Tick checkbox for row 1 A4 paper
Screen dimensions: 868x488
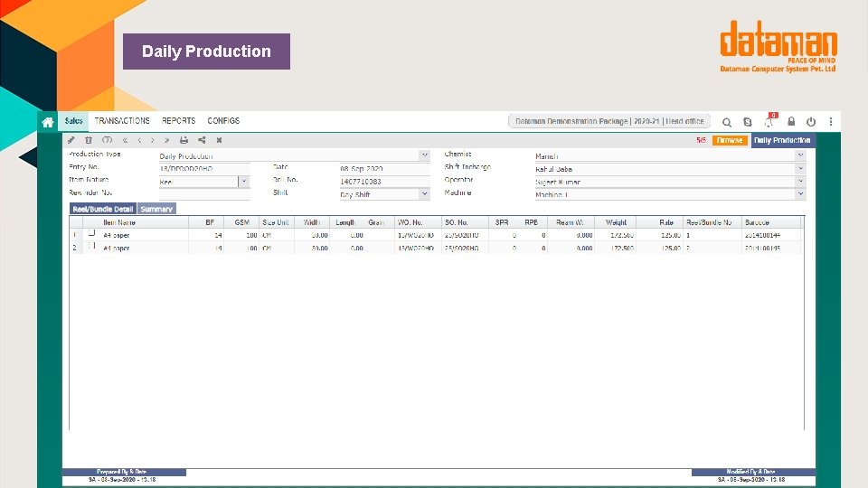[92, 233]
